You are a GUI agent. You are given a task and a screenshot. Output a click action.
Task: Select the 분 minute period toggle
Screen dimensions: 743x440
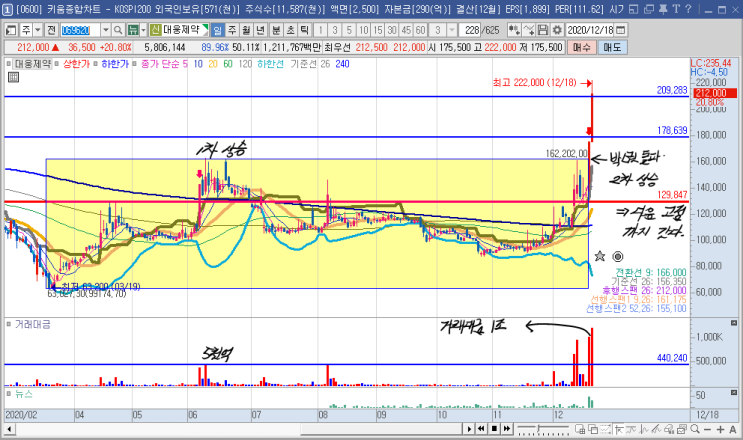click(x=276, y=30)
